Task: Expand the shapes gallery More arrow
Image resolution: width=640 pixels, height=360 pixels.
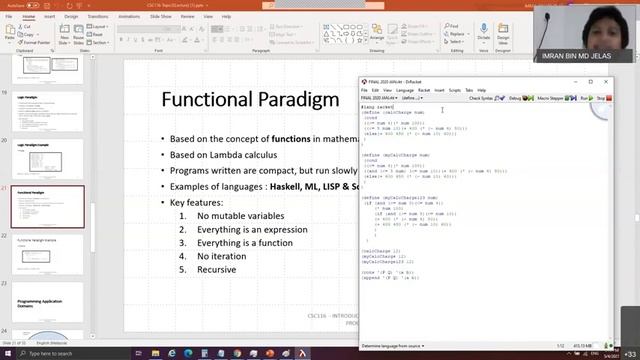Action: [x=366, y=41]
